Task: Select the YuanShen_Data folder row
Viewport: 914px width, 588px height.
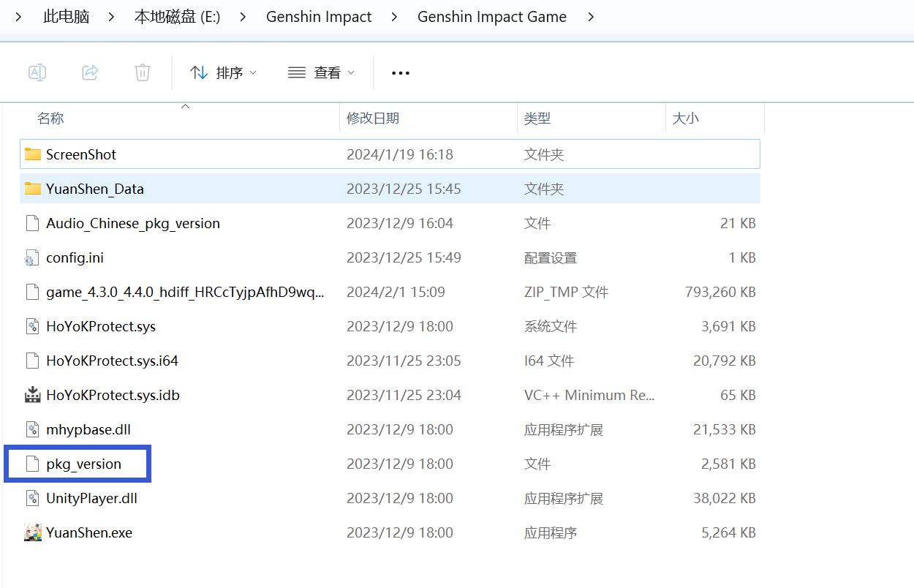Action: (x=95, y=189)
